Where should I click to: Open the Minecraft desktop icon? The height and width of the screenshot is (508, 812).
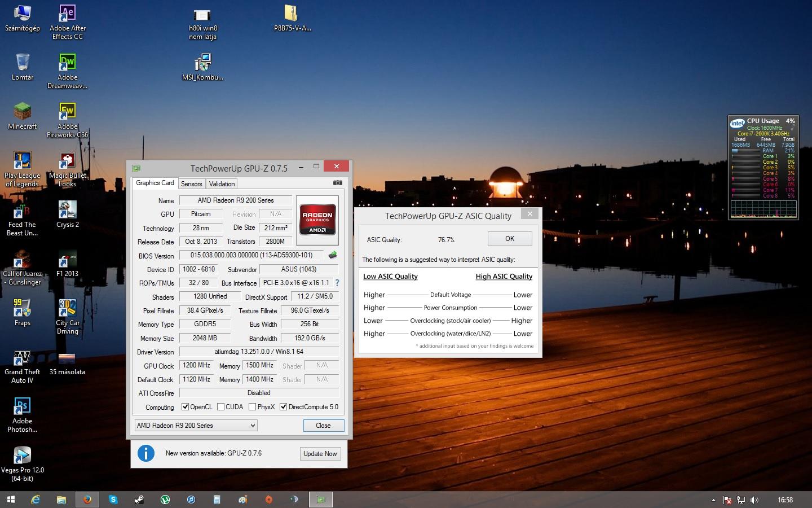[23, 116]
